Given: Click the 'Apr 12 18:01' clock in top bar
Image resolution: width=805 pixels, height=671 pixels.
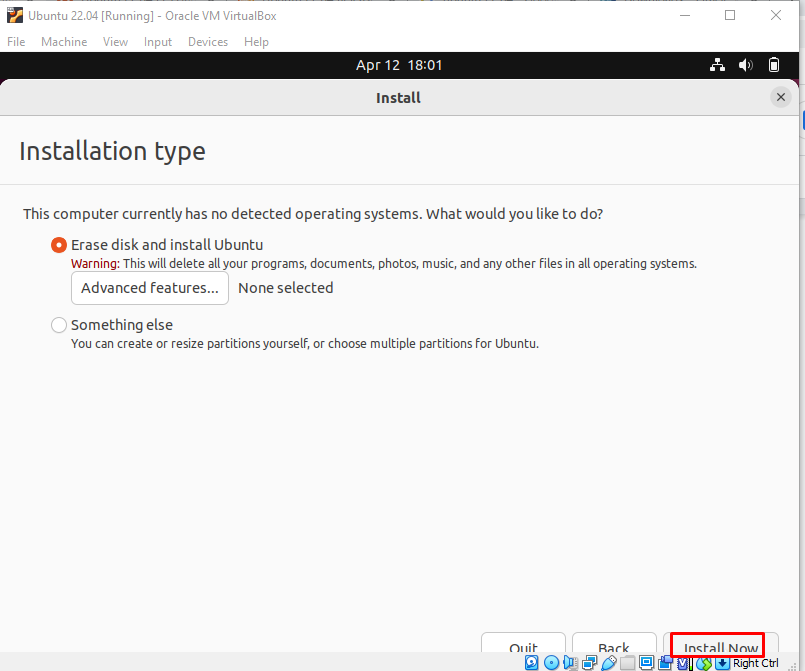Looking at the screenshot, I should [399, 65].
